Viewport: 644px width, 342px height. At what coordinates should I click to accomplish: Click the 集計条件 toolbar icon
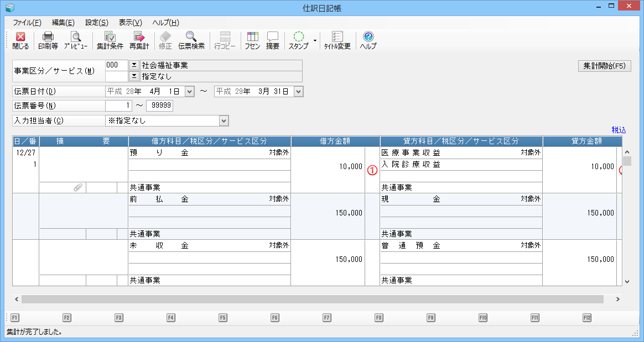[x=110, y=41]
